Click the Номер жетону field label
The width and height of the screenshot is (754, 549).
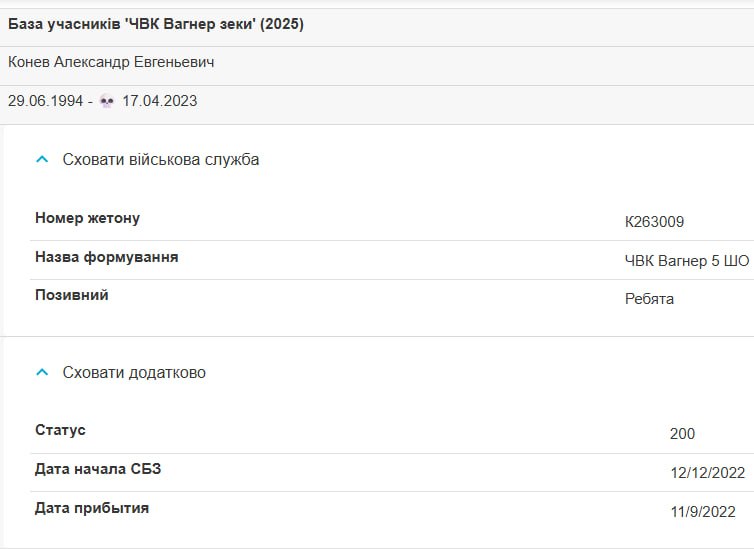[x=88, y=218]
